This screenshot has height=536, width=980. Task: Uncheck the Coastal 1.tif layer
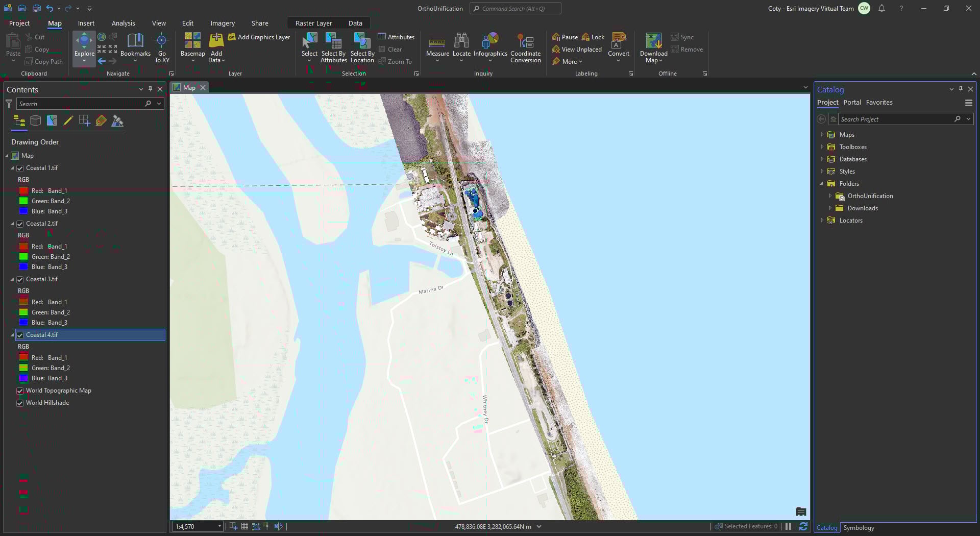(x=20, y=168)
